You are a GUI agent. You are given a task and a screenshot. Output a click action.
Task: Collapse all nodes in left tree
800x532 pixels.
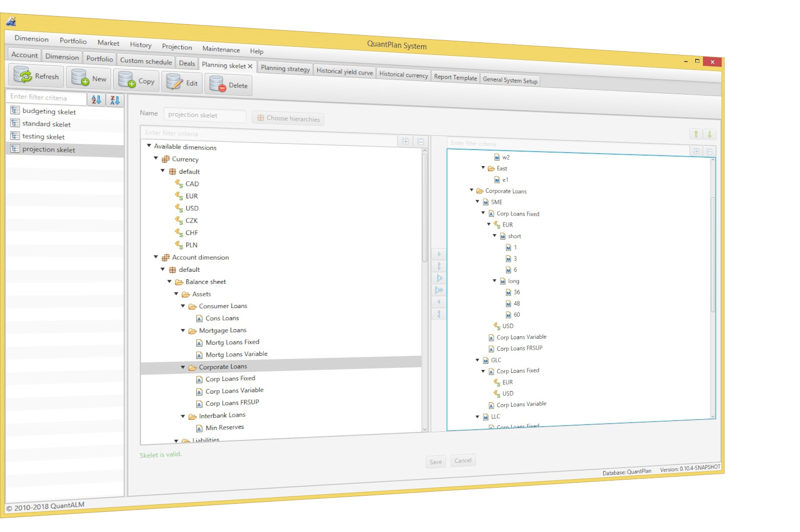421,142
